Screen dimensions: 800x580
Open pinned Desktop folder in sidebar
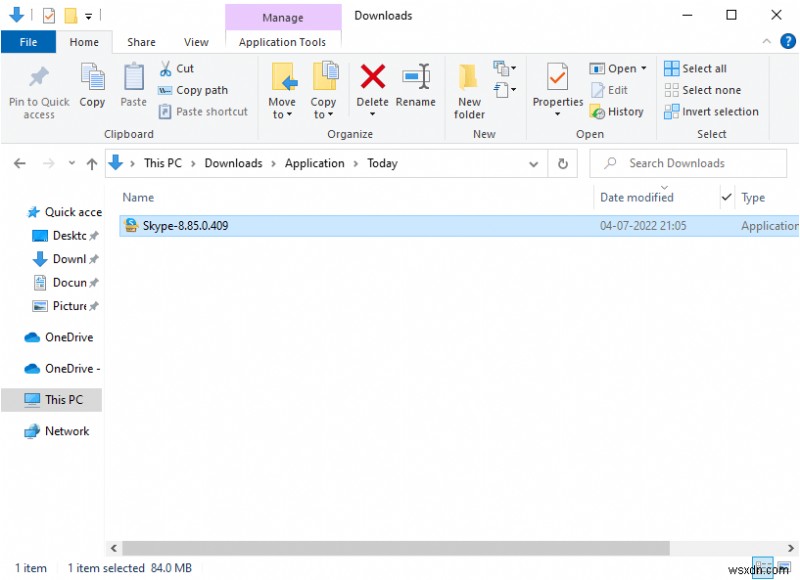pos(65,236)
